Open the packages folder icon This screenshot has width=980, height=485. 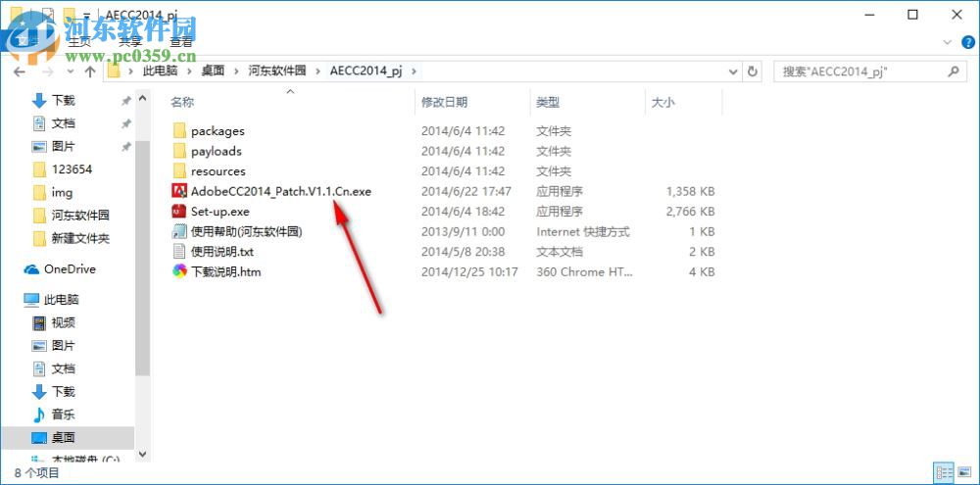click(179, 130)
